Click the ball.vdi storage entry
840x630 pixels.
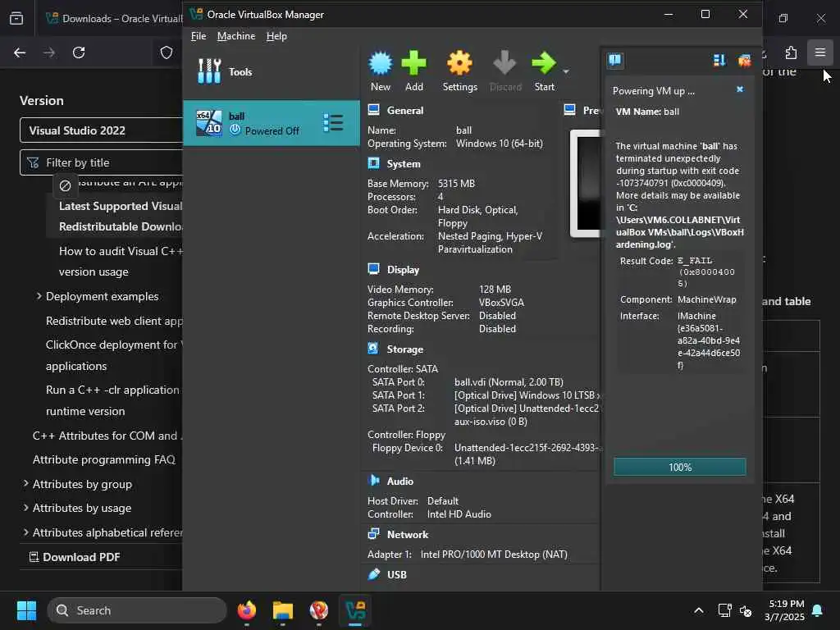(509, 382)
